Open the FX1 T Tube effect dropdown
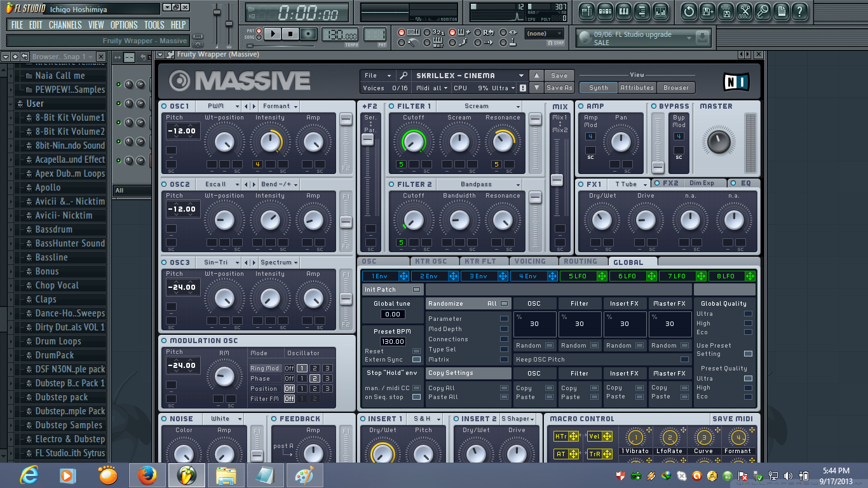The height and width of the screenshot is (488, 868). tap(630, 184)
